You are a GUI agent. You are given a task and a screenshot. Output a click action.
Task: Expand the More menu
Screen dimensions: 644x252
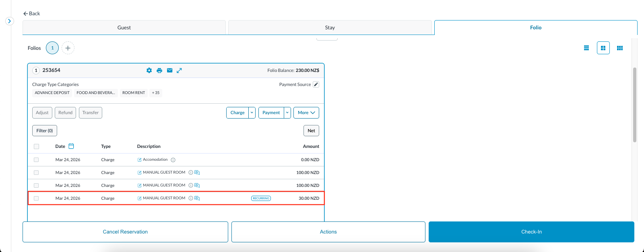point(306,113)
